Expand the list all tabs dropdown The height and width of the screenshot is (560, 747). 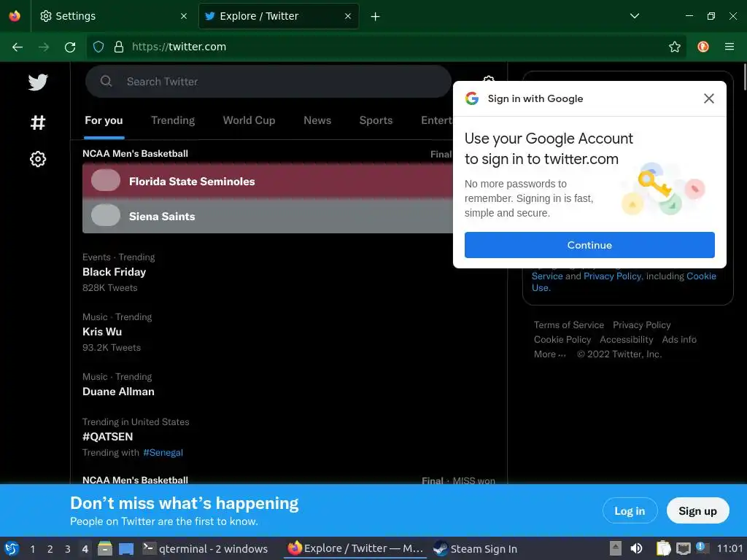[x=634, y=16]
